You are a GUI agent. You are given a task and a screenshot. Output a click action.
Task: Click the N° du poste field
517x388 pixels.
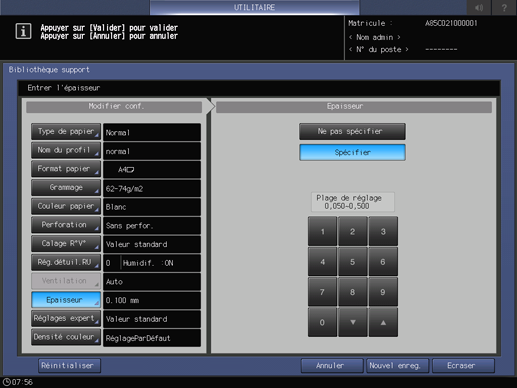coord(379,49)
